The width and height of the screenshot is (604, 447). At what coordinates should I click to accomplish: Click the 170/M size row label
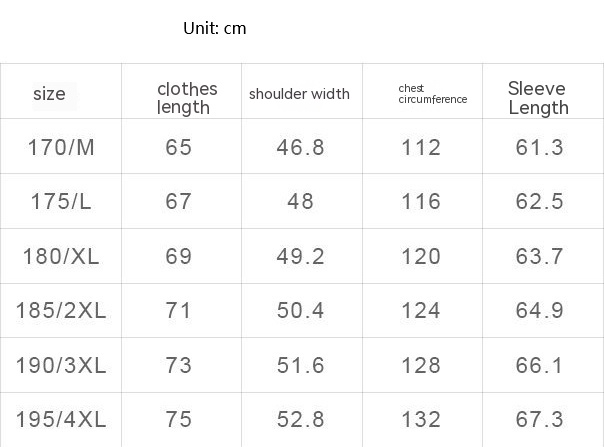tap(61, 148)
